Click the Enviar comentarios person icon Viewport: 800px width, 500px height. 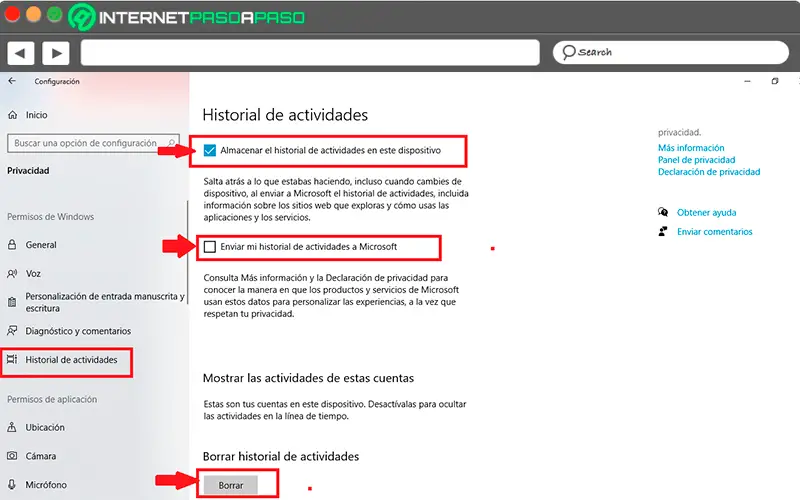point(663,231)
